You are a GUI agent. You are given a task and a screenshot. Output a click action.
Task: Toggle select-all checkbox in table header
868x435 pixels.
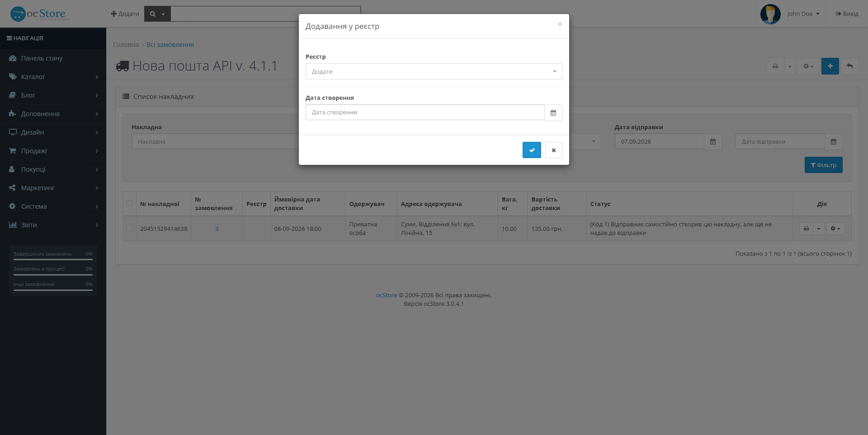pos(130,203)
